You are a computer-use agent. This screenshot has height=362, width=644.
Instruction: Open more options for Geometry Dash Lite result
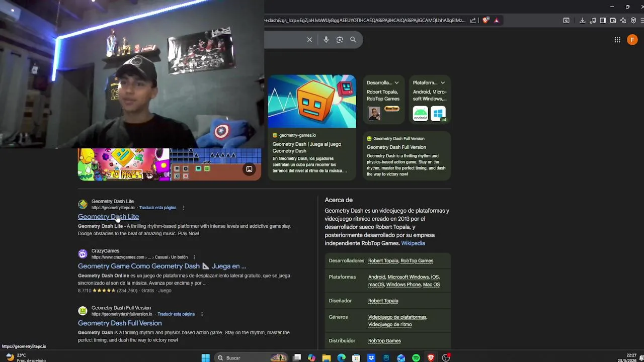tap(184, 208)
